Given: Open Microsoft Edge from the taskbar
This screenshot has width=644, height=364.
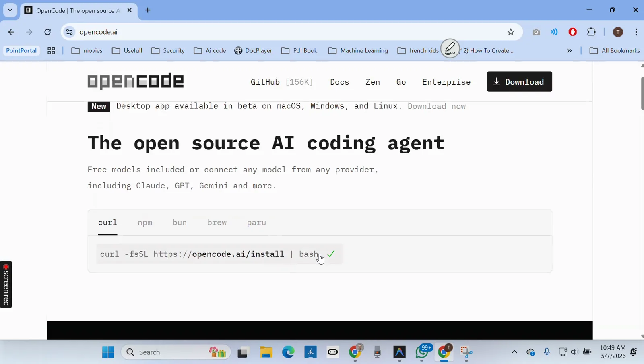Looking at the screenshot, I should (x=288, y=352).
